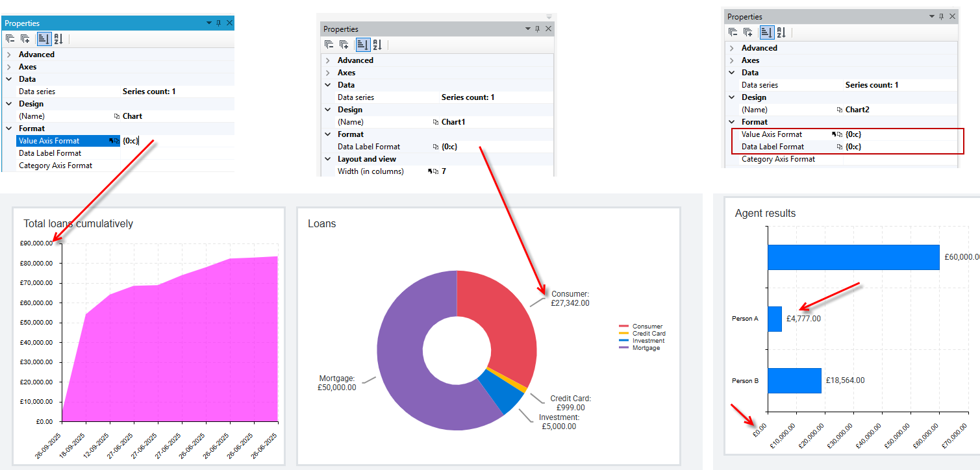Toggle categorized view in the Chart2 Properties panel
The width and height of the screenshot is (980, 470).
click(x=766, y=32)
